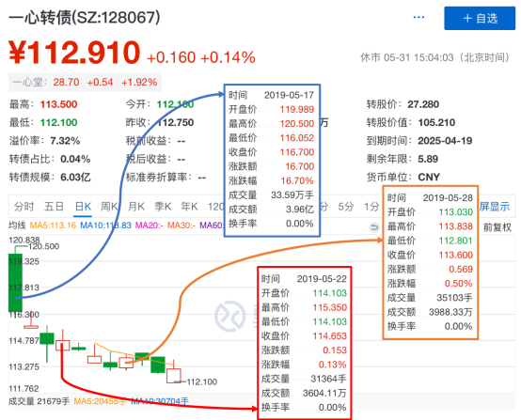Image resolution: width=521 pixels, height=420 pixels.
Task: Open the three-dots more options menu
Action: 418,17
